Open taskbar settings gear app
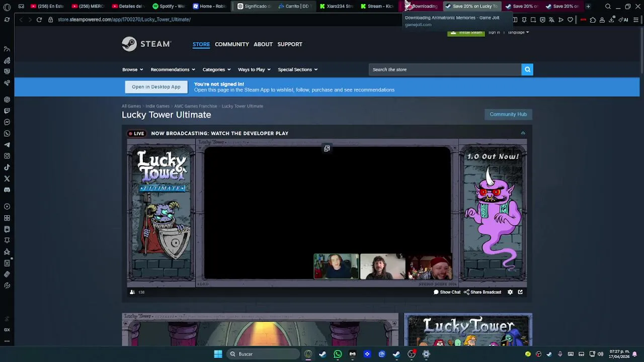 point(426,354)
